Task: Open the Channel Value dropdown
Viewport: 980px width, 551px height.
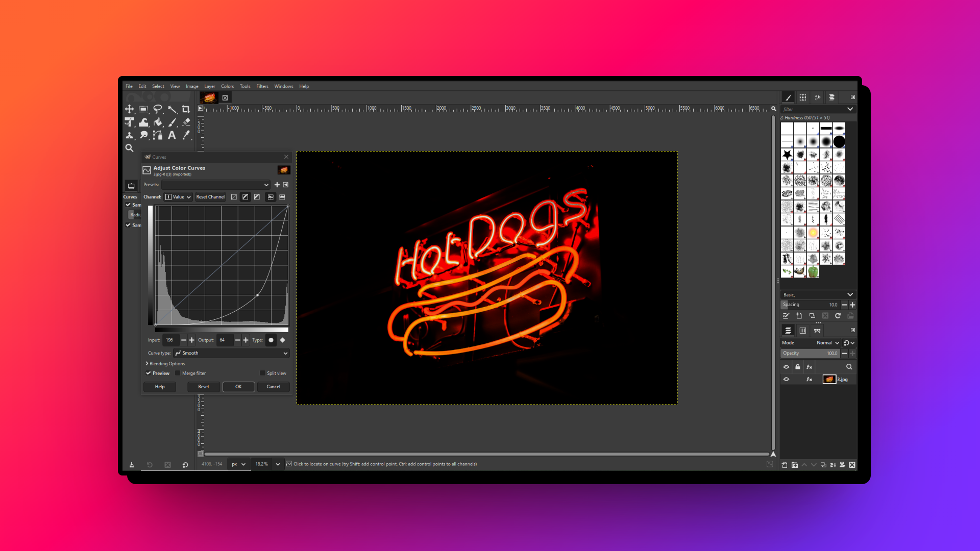Action: click(x=178, y=197)
